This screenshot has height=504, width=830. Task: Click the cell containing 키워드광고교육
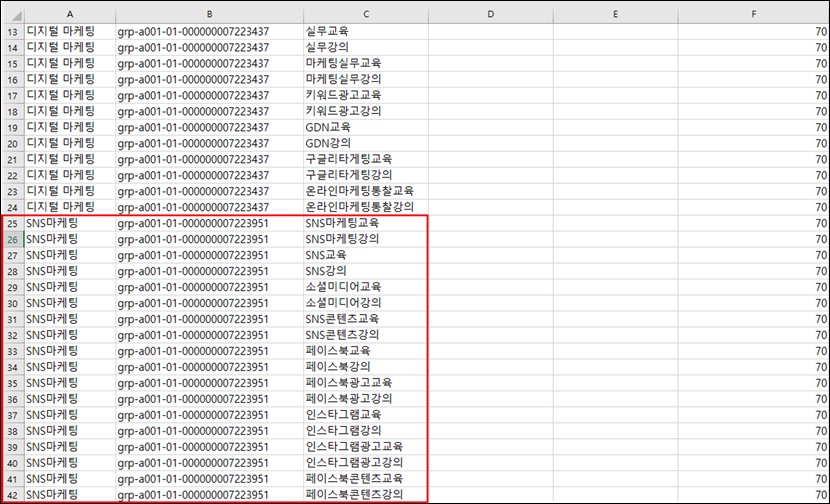[x=366, y=95]
